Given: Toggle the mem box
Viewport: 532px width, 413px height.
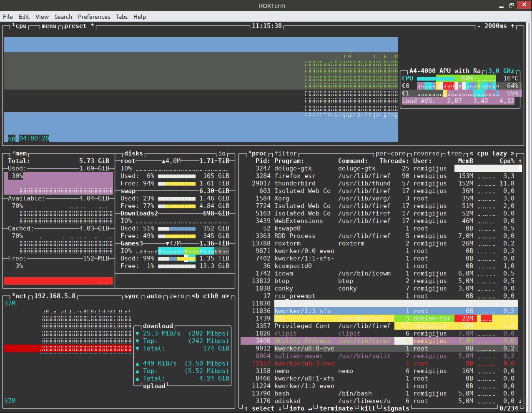Looking at the screenshot, I should pos(19,153).
